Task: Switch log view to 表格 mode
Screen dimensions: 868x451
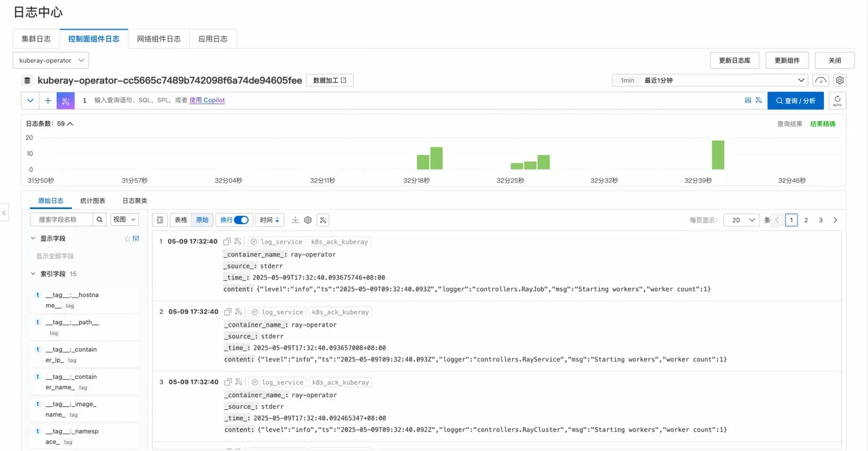Action: pos(180,220)
